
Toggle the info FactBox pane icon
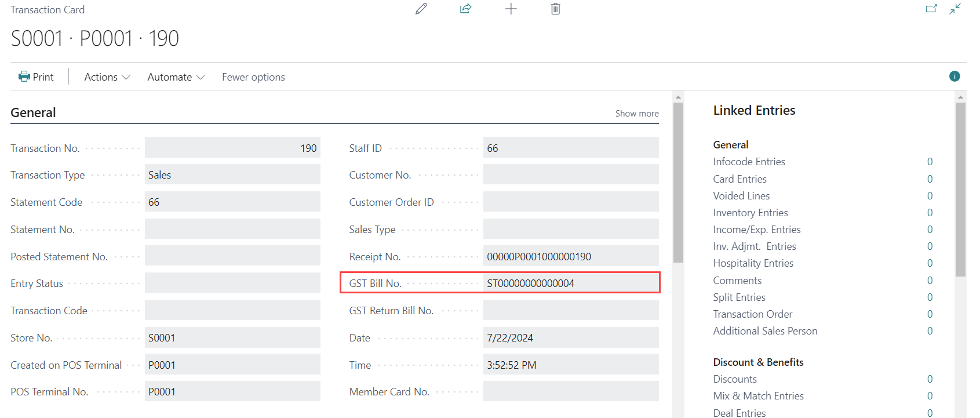tap(955, 77)
